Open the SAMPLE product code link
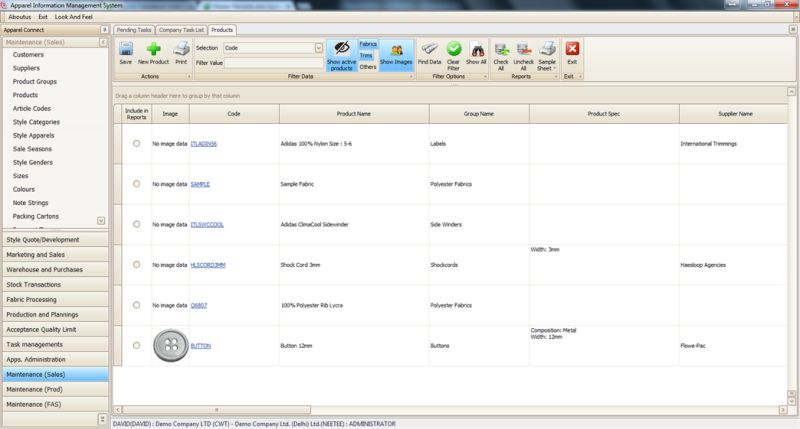 tap(200, 184)
